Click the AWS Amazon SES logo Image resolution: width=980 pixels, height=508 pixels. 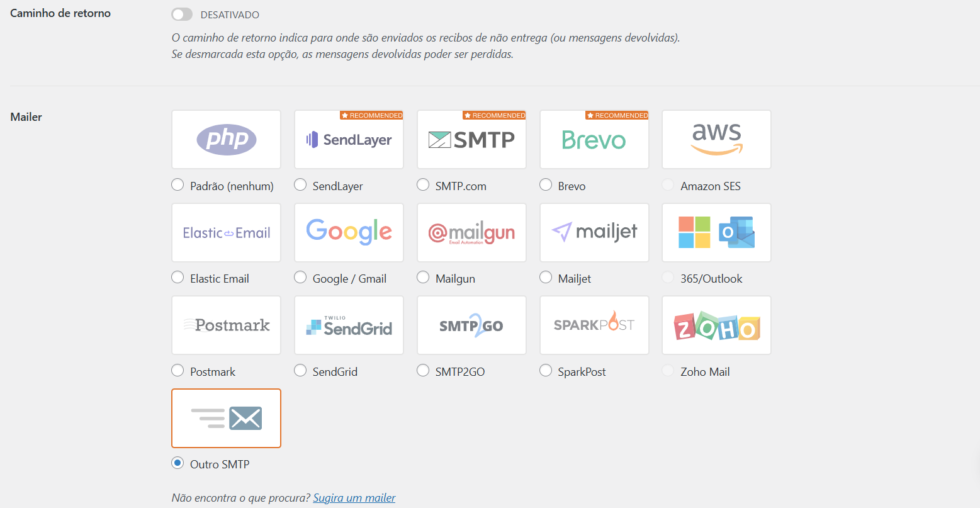[x=716, y=140]
